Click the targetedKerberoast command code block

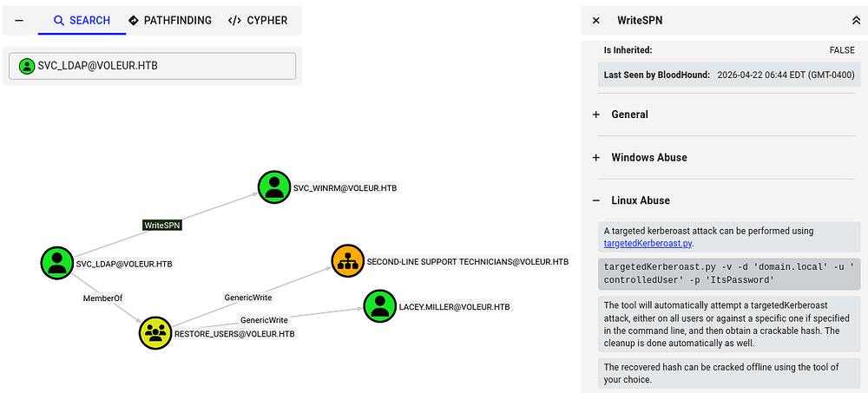(729, 273)
